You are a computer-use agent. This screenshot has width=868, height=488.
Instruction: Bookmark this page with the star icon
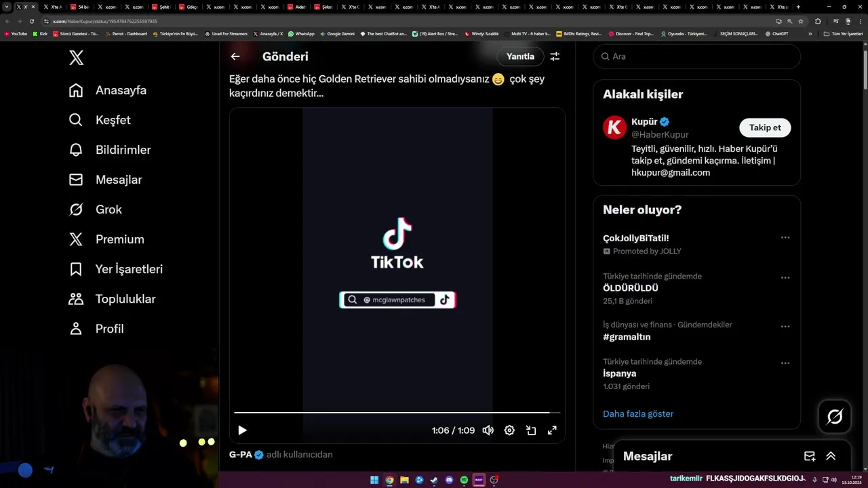click(801, 21)
